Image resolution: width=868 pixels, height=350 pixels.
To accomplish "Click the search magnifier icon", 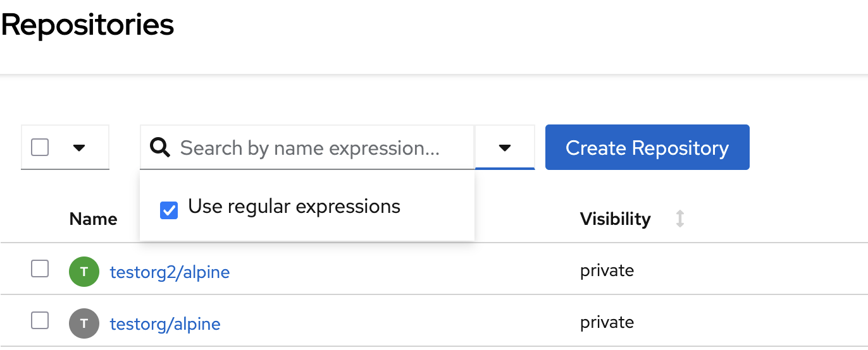I will [161, 148].
